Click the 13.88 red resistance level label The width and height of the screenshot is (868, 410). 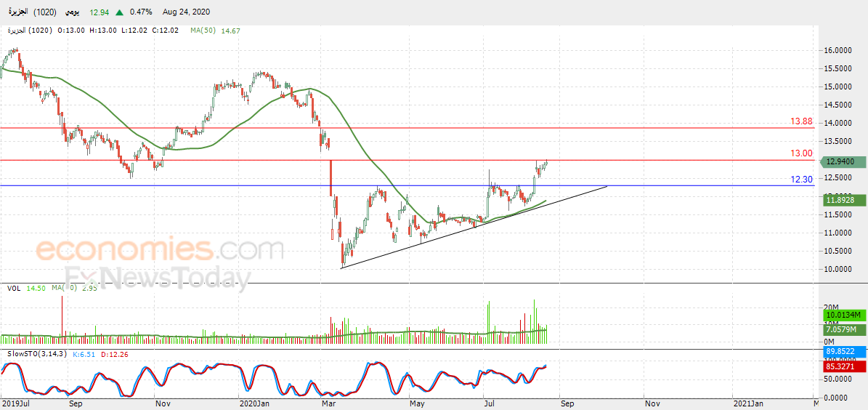pyautogui.click(x=802, y=120)
